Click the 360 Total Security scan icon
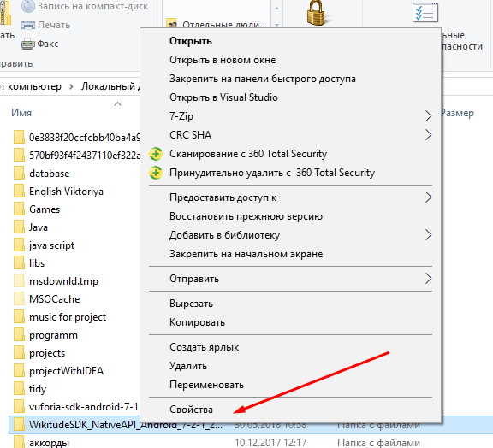The image size is (493, 448). (156, 154)
